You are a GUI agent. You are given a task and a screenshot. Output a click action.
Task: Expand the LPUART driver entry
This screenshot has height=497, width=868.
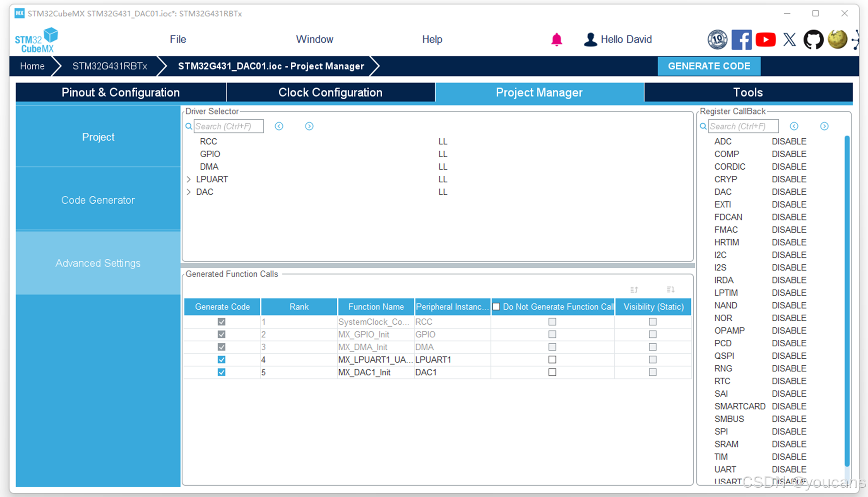[x=189, y=179]
